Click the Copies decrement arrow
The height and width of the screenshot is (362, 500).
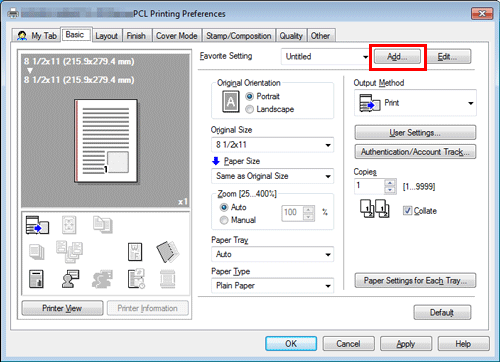[390, 190]
